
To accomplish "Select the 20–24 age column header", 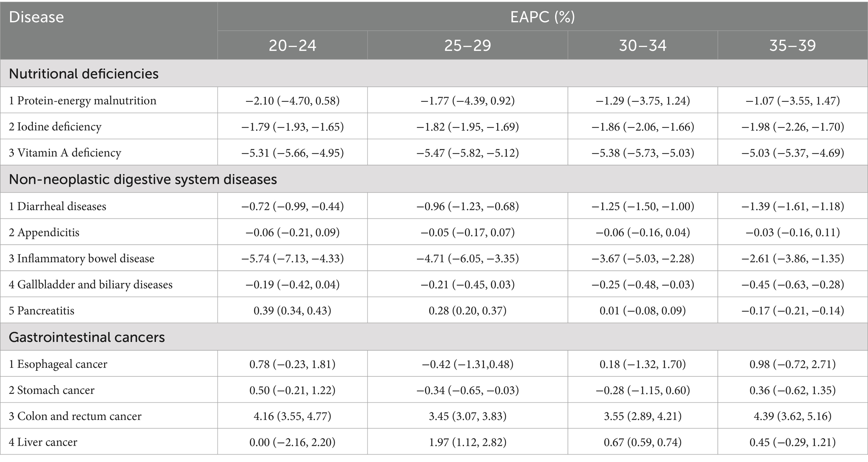I will [x=292, y=45].
